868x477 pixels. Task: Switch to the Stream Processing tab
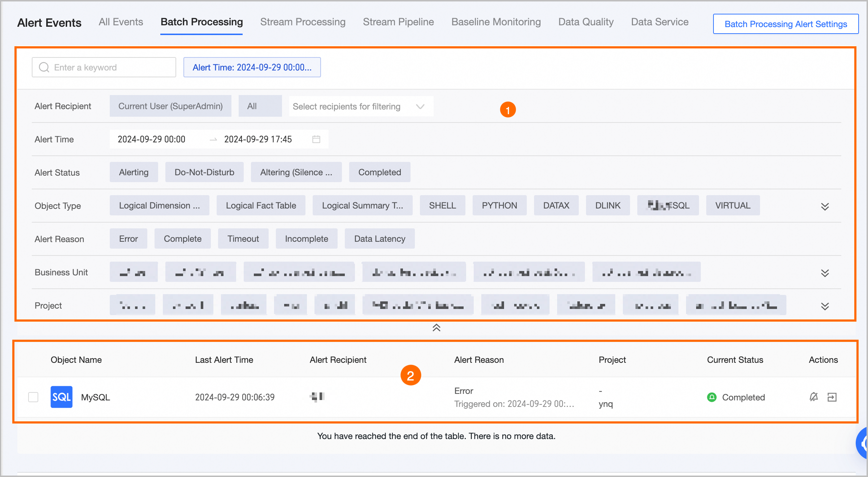[303, 22]
